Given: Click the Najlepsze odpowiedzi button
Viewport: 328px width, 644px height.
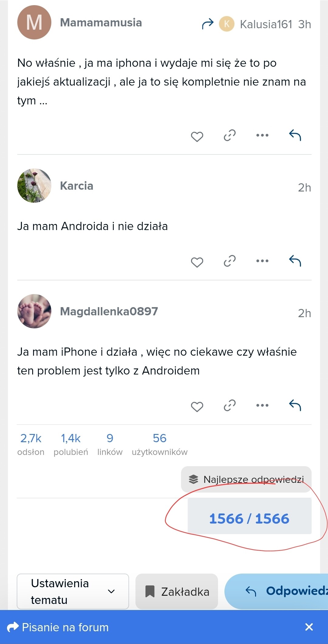Looking at the screenshot, I should [x=246, y=480].
